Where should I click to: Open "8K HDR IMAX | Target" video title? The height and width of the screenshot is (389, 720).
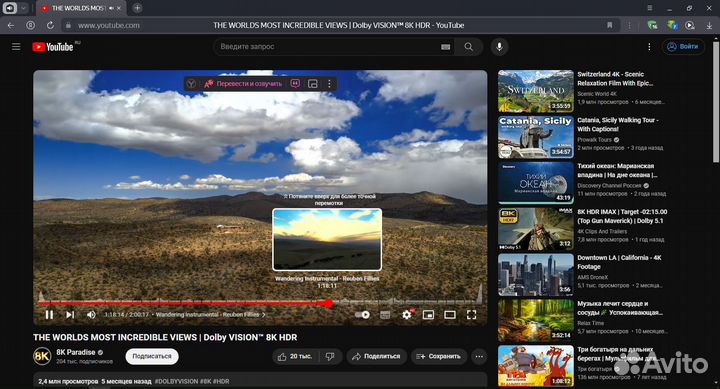coord(622,216)
